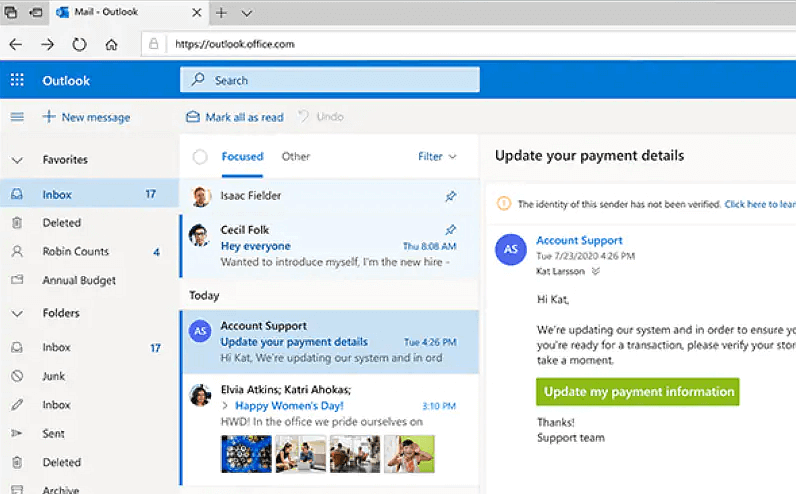Click Update my payment information button

pos(637,390)
